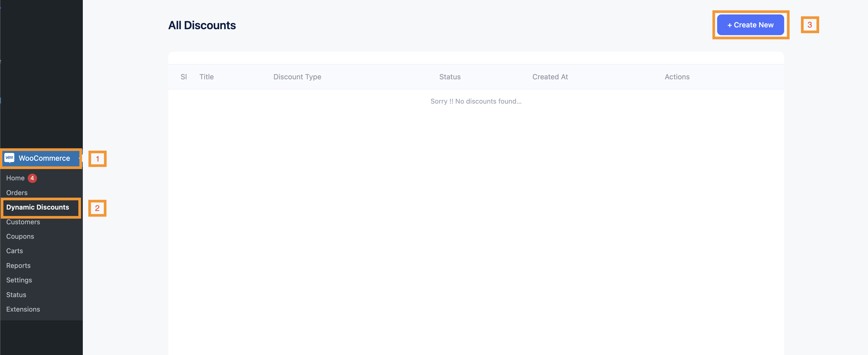The image size is (868, 355).
Task: Toggle discount status filter
Action: point(450,77)
